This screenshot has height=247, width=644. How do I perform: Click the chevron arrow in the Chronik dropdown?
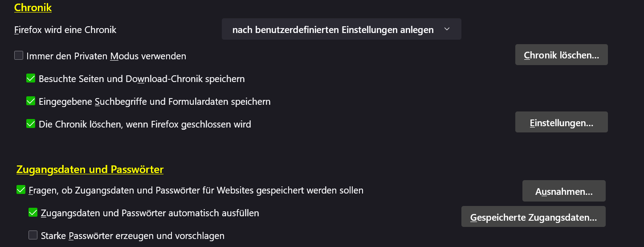[447, 29]
